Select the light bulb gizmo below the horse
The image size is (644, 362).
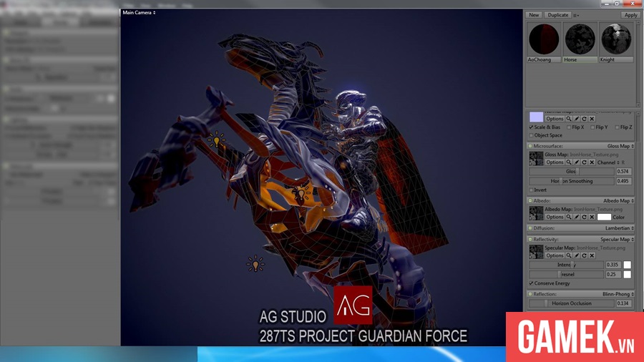point(255,264)
